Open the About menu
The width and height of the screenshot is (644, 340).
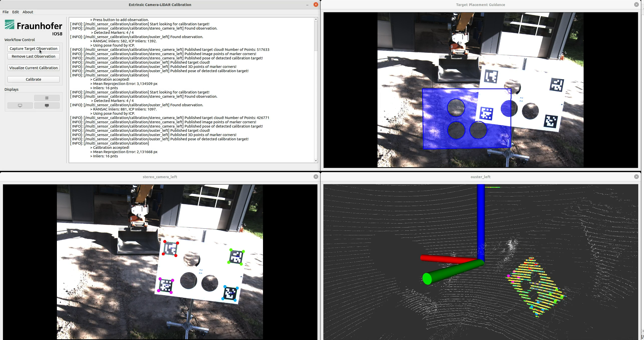pyautogui.click(x=28, y=12)
